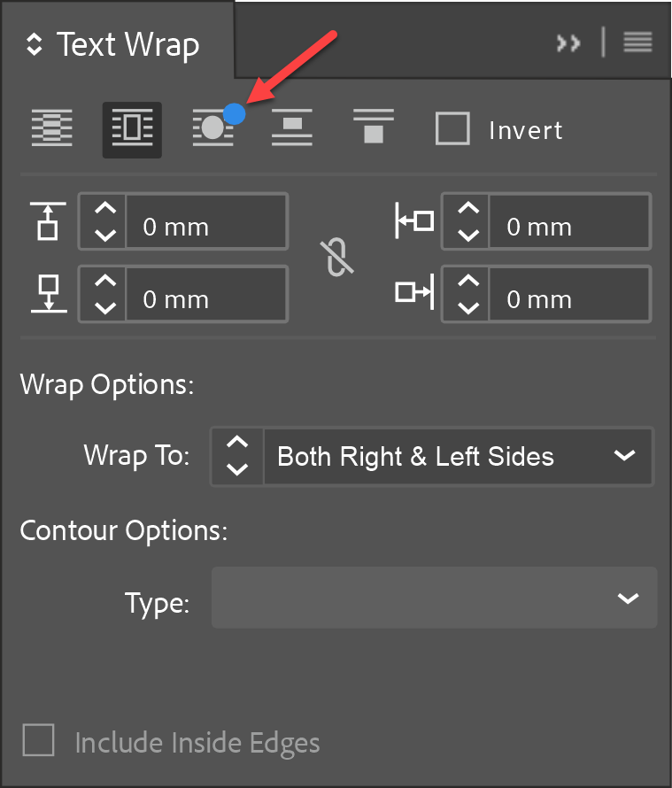Viewport: 672px width, 788px height.
Task: Enable the Invert checkbox
Action: click(x=452, y=129)
